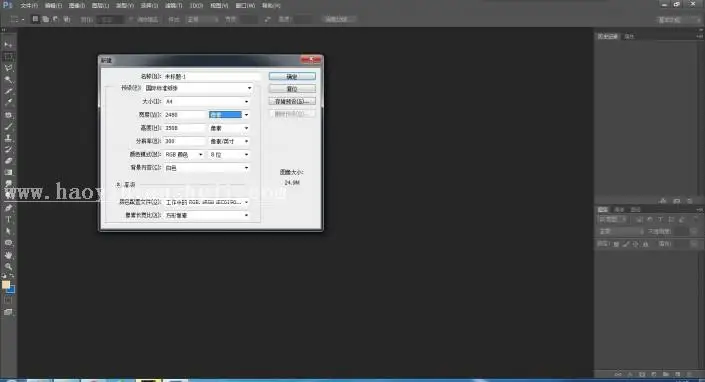This screenshot has width=705, height=382.
Task: Toggle type layer filter (T) icon
Action: tap(660, 219)
